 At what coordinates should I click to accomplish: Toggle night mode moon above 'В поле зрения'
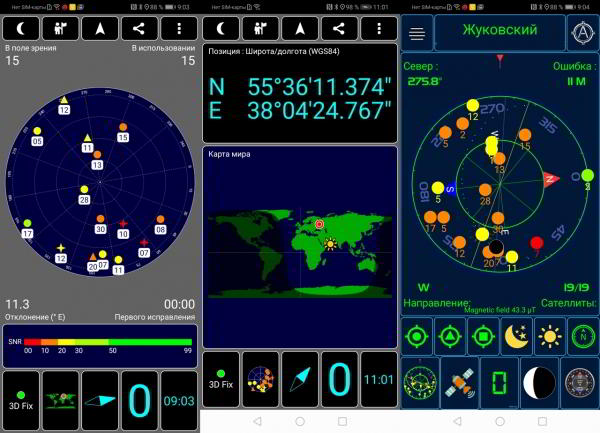[x=20, y=28]
